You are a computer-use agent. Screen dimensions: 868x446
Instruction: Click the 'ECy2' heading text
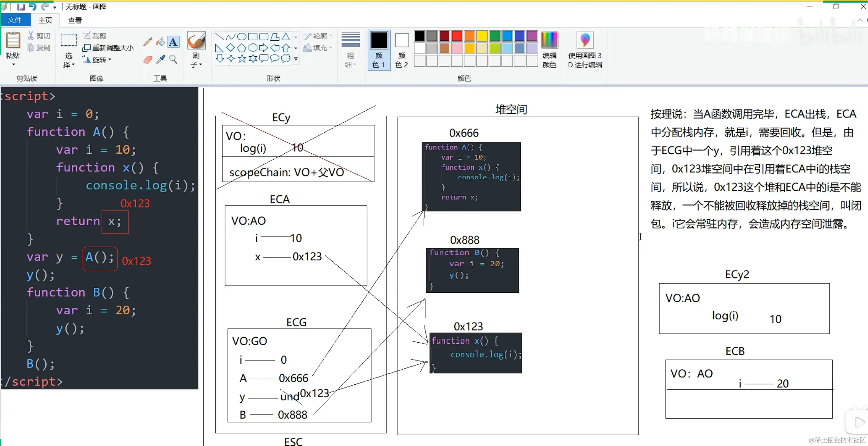737,275
